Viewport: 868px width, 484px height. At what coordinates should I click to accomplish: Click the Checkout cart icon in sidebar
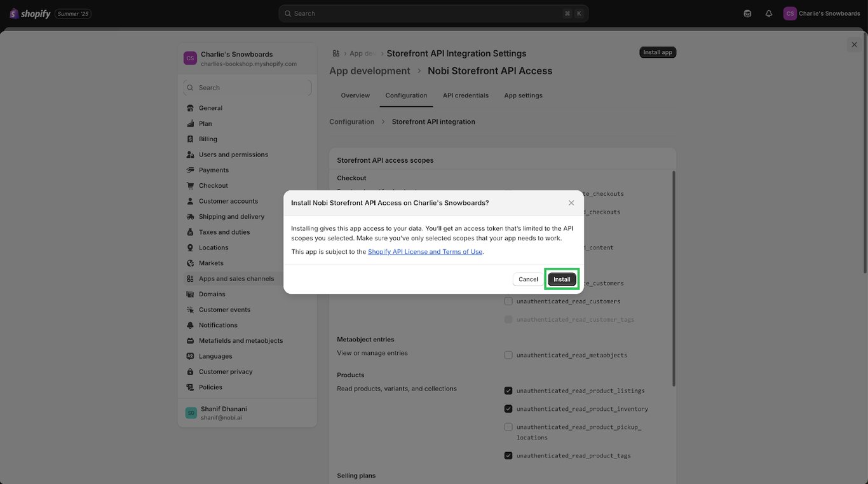[x=191, y=186]
